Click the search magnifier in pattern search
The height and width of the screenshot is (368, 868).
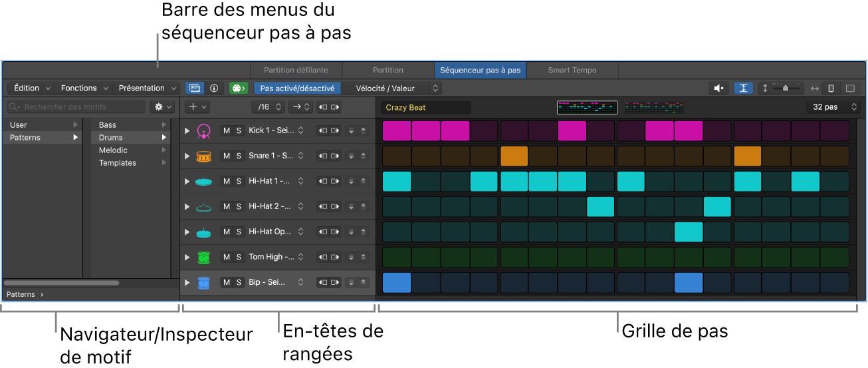[14, 106]
